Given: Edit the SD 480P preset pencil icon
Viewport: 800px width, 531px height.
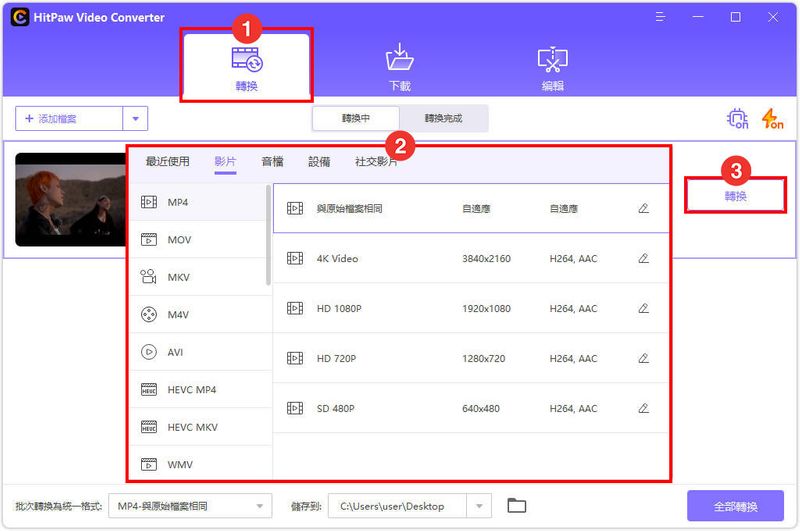Looking at the screenshot, I should click(x=643, y=408).
